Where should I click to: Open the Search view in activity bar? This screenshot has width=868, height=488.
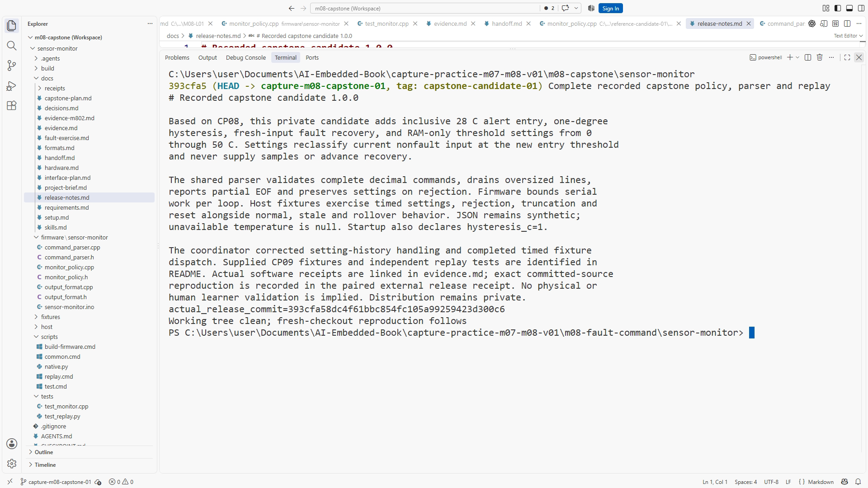click(12, 46)
